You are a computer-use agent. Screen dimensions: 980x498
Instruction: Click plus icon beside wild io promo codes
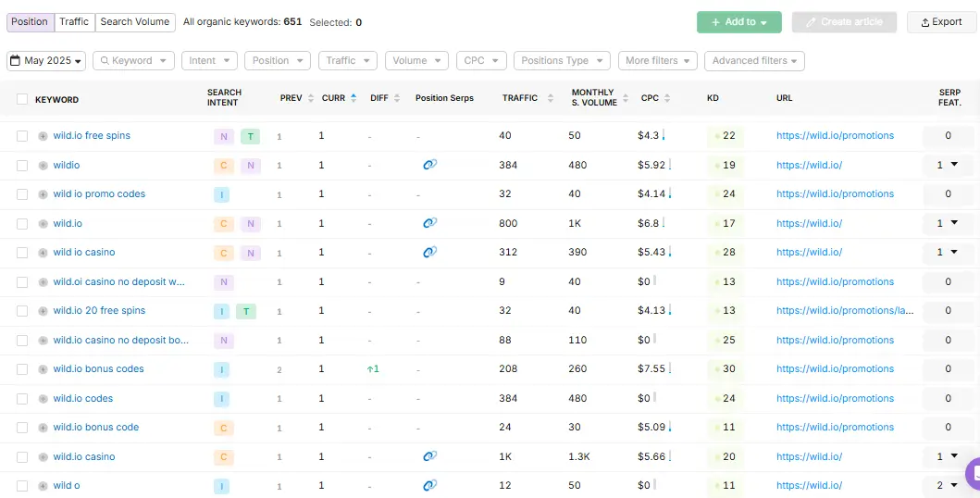(43, 194)
